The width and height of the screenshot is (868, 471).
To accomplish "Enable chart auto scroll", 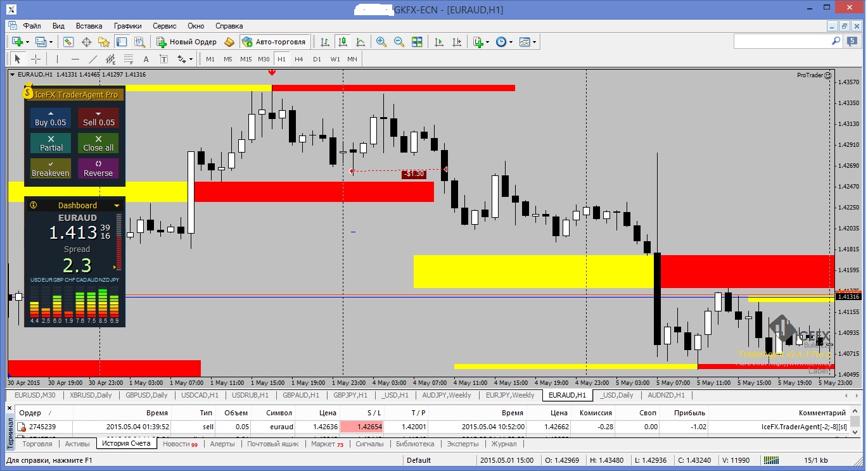I will (x=438, y=42).
